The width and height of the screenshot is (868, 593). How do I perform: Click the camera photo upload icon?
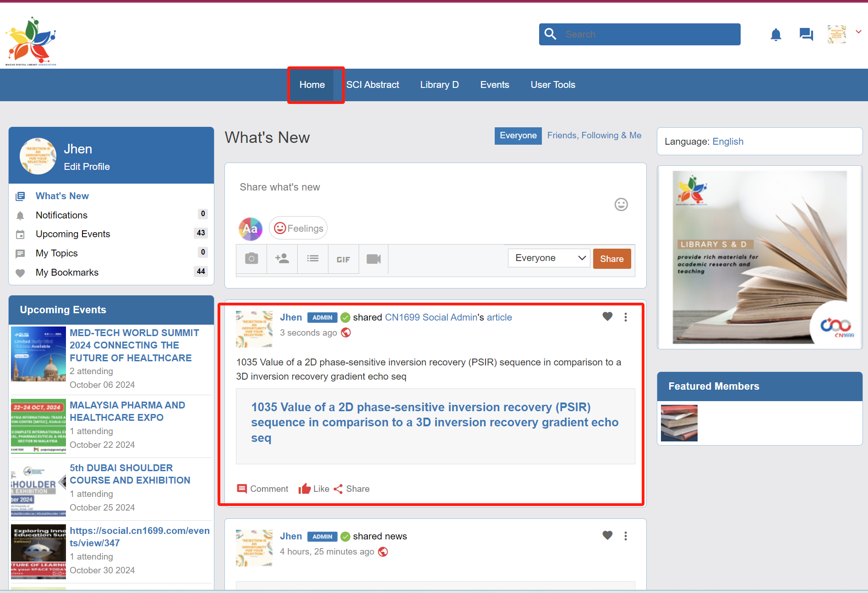pos(251,259)
